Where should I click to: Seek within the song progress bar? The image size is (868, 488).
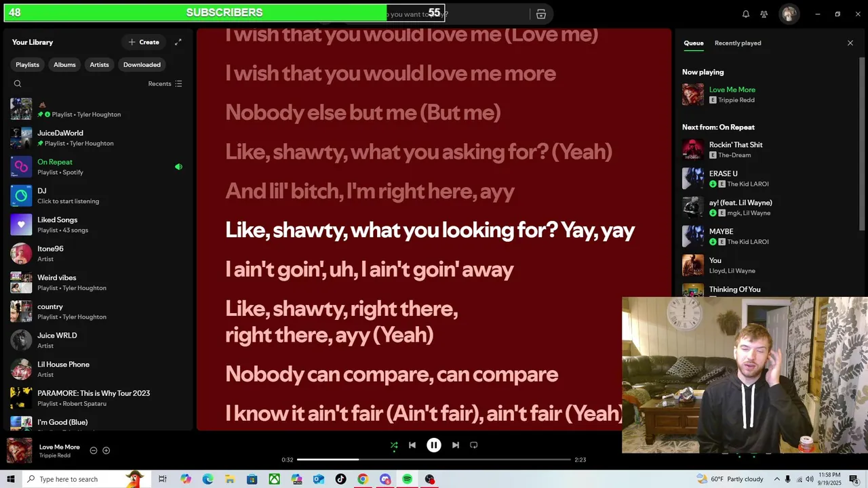434,460
